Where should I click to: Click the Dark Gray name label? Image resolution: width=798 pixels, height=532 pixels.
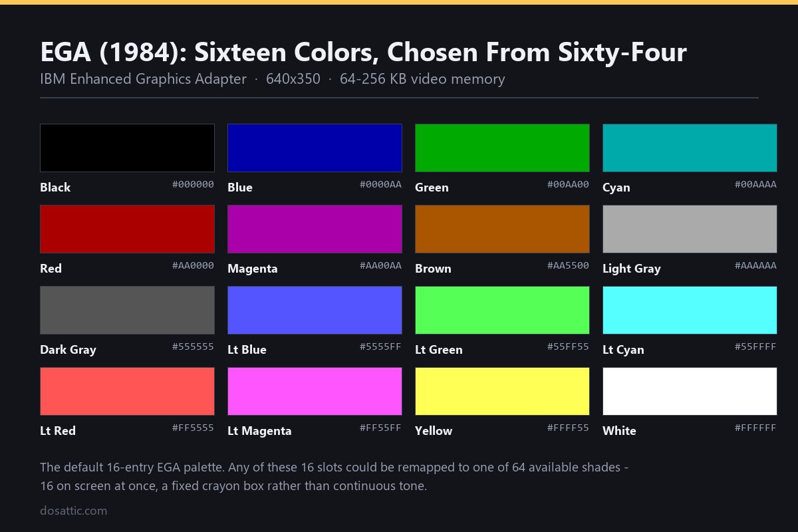(x=68, y=350)
